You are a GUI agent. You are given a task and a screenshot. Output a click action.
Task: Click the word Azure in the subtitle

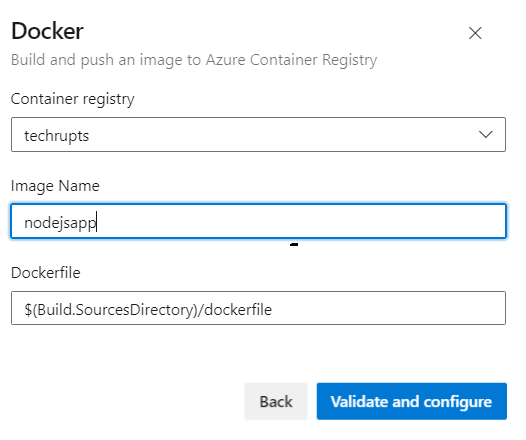(225, 60)
